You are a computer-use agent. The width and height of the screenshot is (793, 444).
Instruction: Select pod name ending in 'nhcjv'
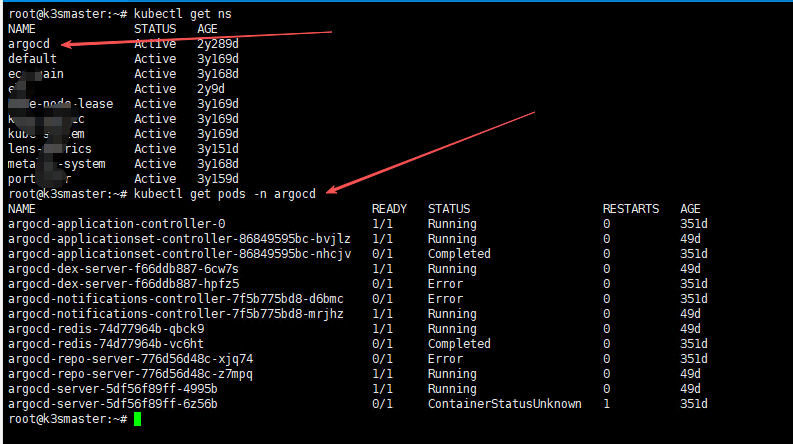(x=179, y=254)
